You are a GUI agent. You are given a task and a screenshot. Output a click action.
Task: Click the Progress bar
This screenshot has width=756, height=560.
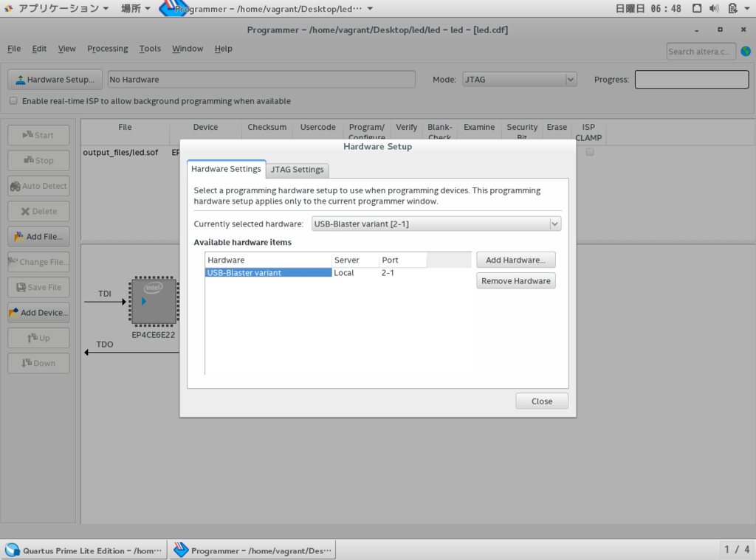pos(692,80)
